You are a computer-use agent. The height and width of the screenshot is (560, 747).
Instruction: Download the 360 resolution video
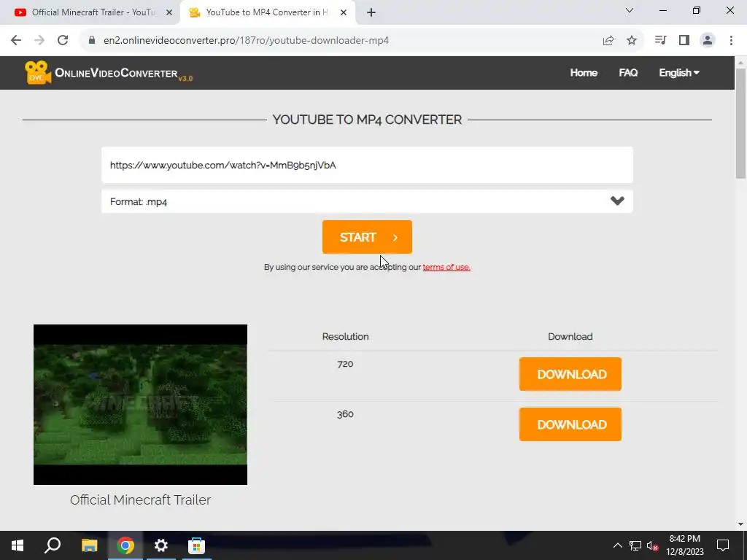tap(570, 424)
